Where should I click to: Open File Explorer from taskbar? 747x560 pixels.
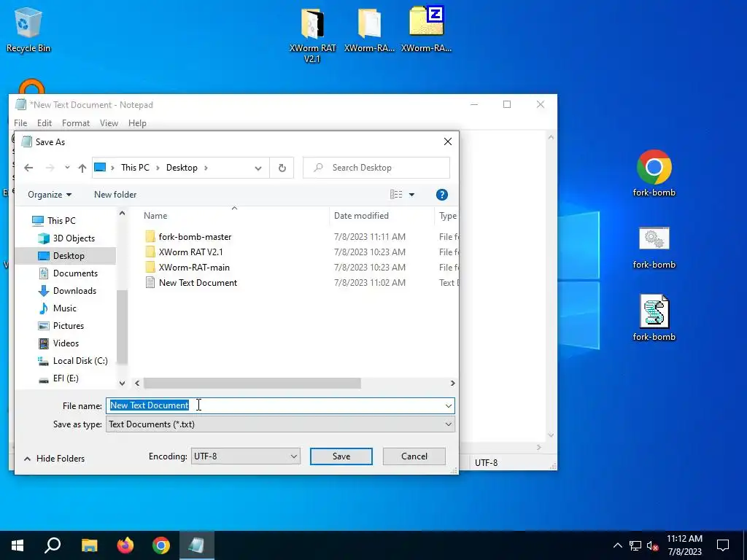point(89,545)
